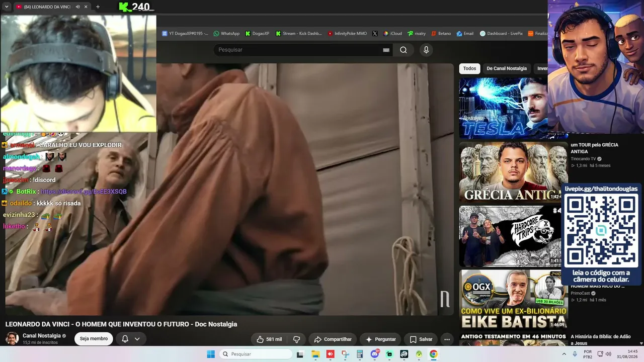Open the Snipping Tool in the taskbar
Viewport: 644px width, 362px height.
345,354
